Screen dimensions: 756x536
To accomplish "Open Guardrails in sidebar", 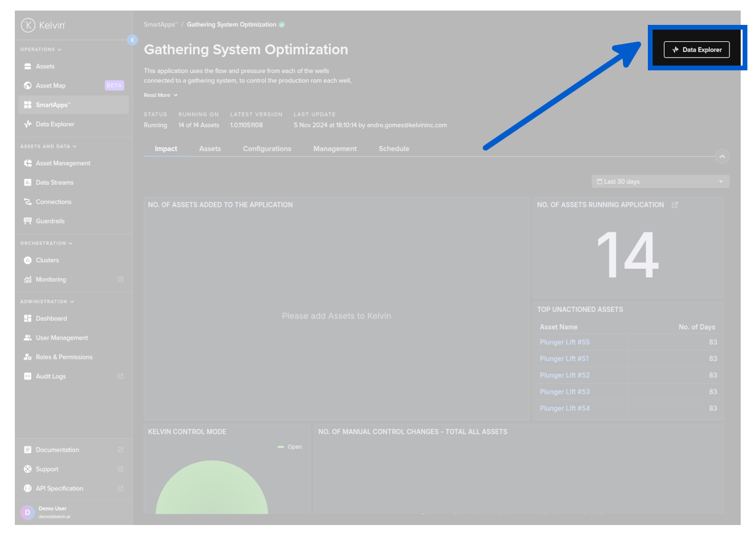I will point(50,221).
